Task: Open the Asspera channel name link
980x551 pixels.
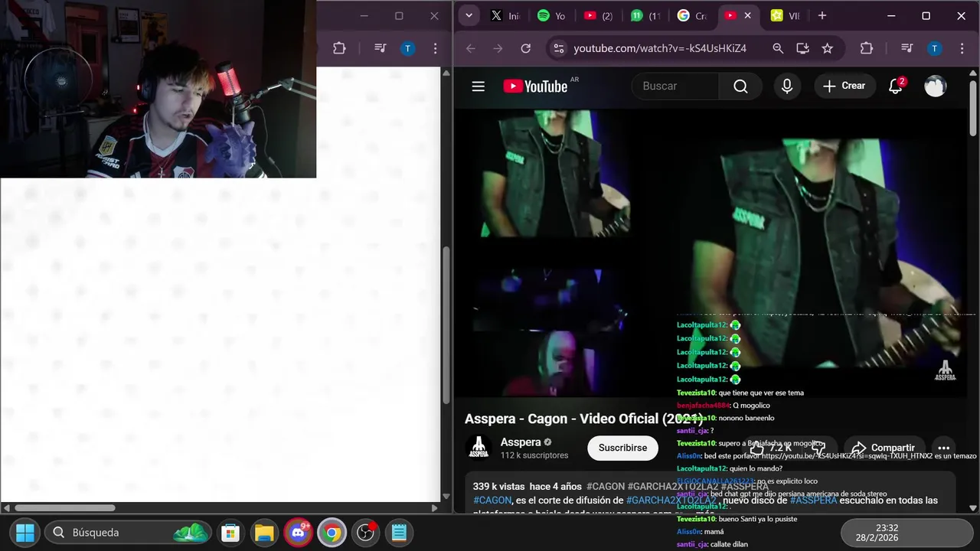Action: coord(521,442)
